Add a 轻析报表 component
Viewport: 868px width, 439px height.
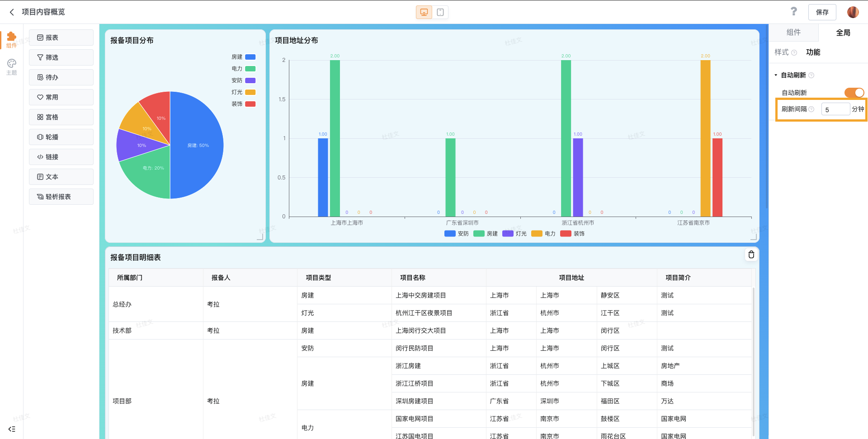[61, 197]
